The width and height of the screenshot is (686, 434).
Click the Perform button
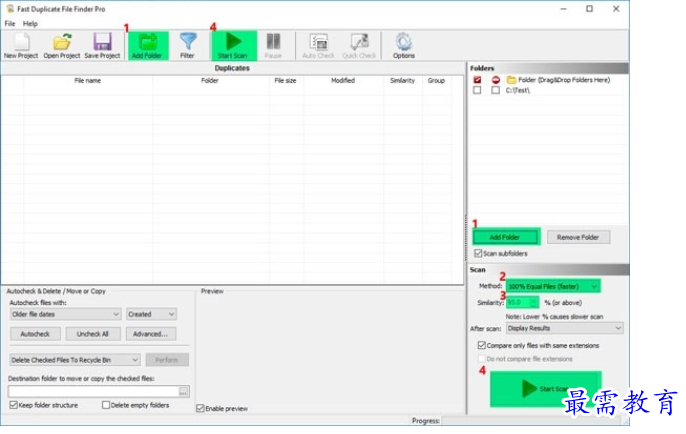(167, 360)
